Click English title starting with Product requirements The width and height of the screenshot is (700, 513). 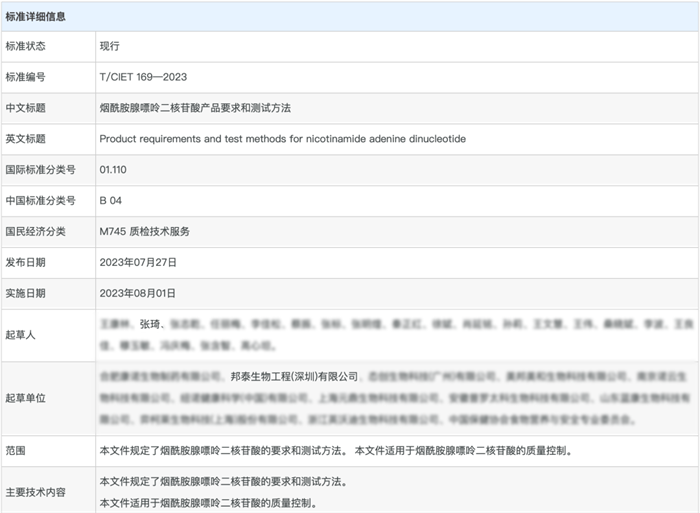coord(283,139)
